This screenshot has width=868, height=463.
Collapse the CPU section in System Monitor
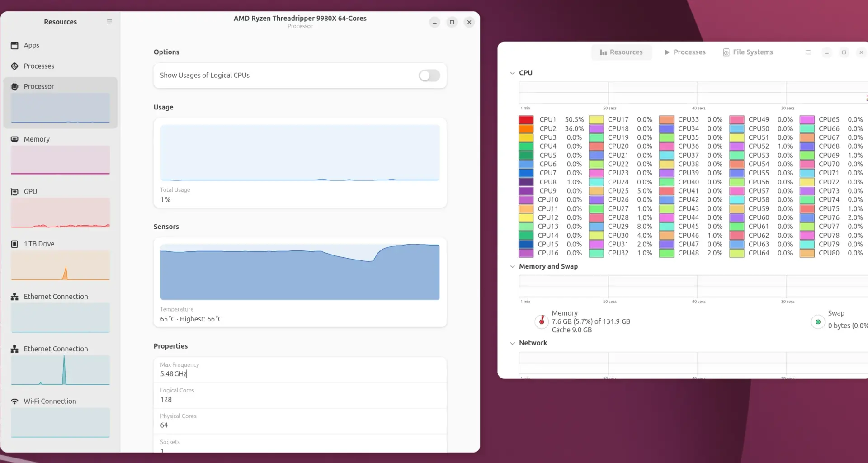(512, 73)
